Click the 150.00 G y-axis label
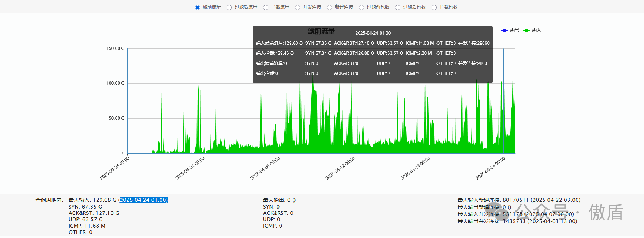The width and height of the screenshot is (644, 238). [116, 48]
